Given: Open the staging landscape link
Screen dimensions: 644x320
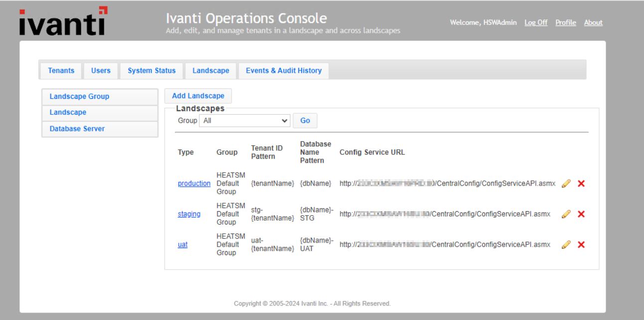Looking at the screenshot, I should 189,214.
